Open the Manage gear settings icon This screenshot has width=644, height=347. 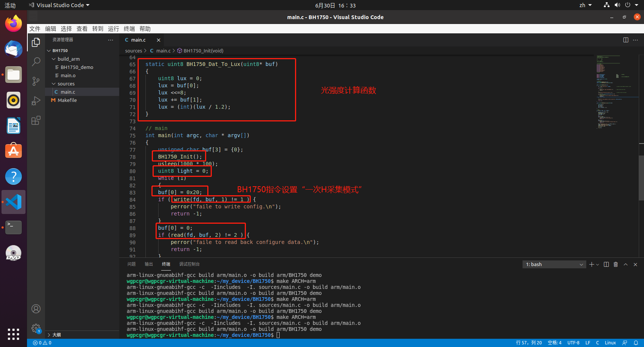point(36,328)
